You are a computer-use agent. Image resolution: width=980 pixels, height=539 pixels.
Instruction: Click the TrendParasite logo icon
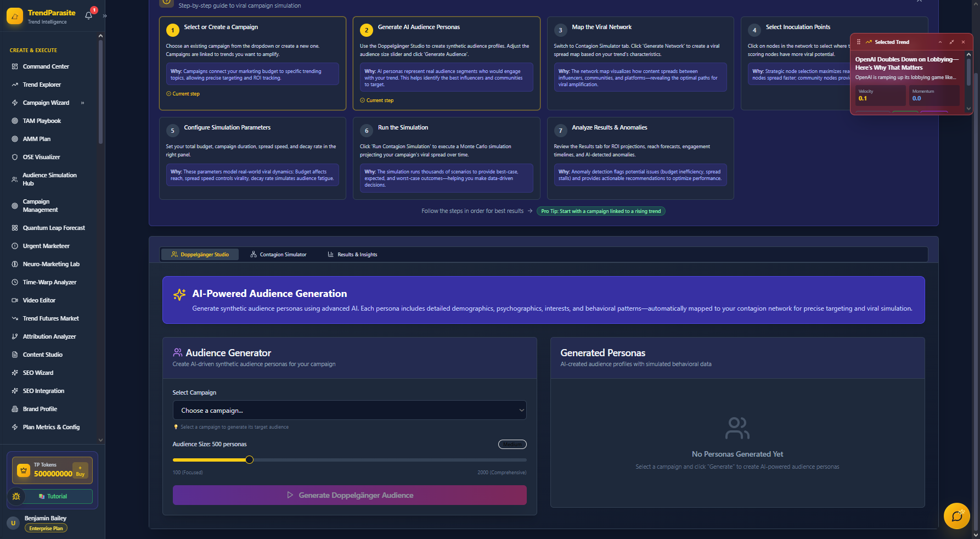15,16
